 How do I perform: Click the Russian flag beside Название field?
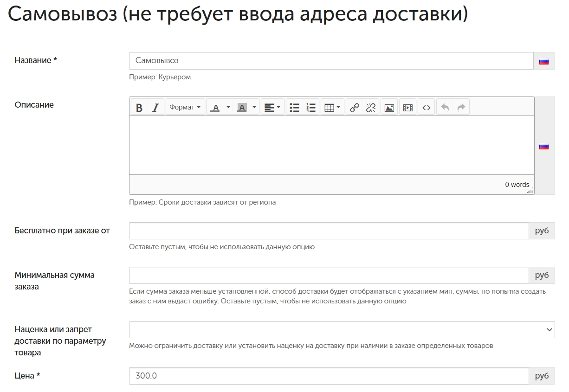pos(544,61)
